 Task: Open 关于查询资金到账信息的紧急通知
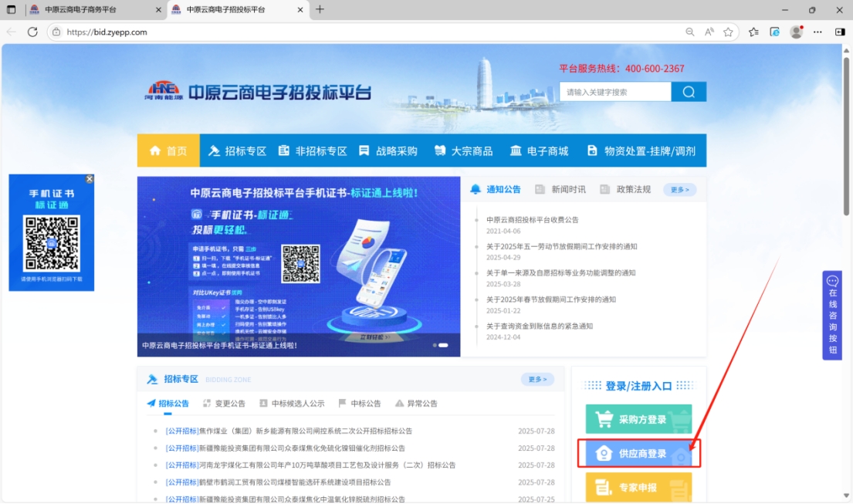tap(540, 326)
